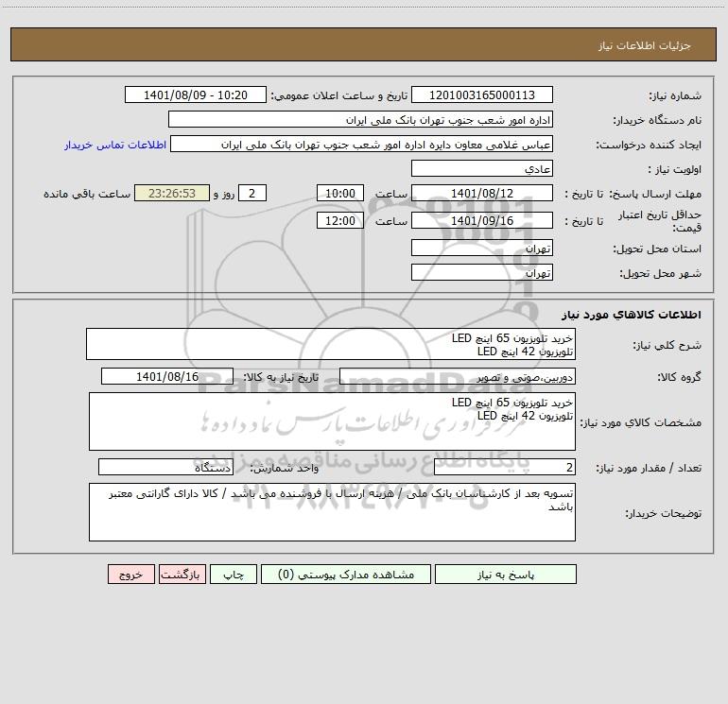Click the تاریخ و ساعت اعلان عمومی label

(339, 95)
